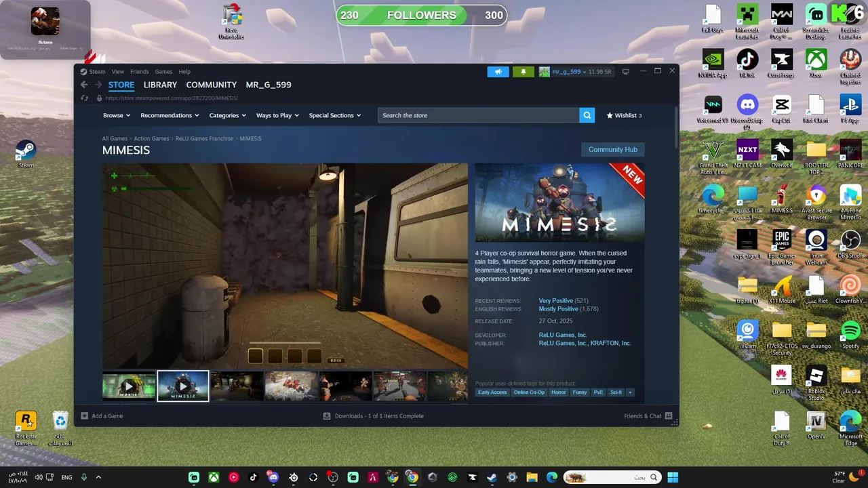The image size is (868, 488).
Task: Open Steam desktop shortcut
Action: pyautogui.click(x=26, y=154)
